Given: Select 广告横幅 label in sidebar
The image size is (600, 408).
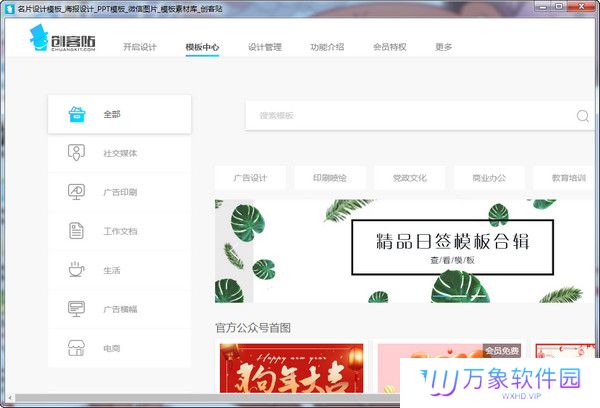Looking at the screenshot, I should tap(120, 309).
